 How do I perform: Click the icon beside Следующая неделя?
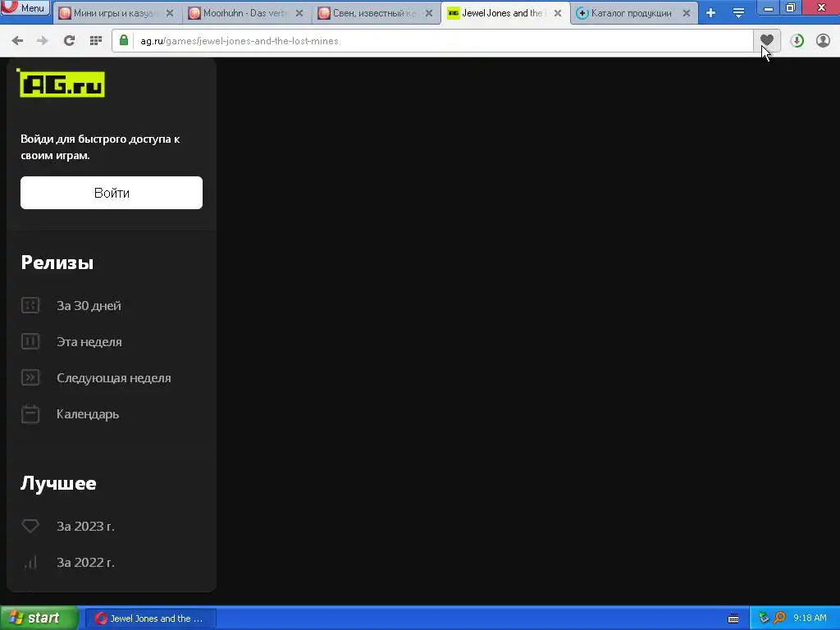tap(30, 377)
